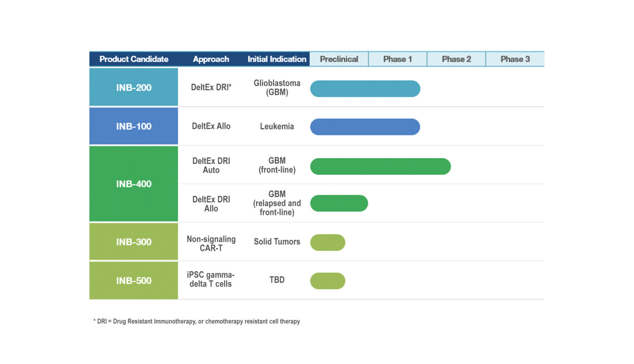Click the Phase 3 column header
Screen dimensions: 634x364
pyautogui.click(x=515, y=59)
